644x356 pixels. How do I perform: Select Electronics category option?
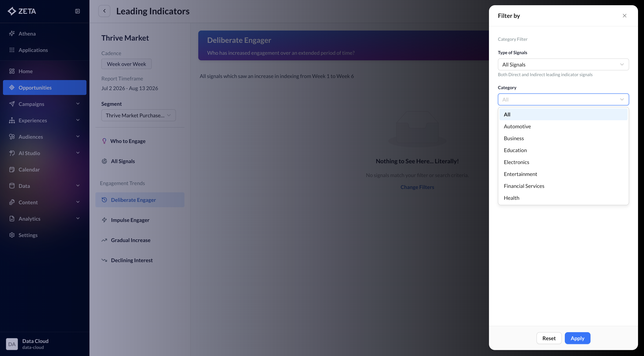click(563, 162)
